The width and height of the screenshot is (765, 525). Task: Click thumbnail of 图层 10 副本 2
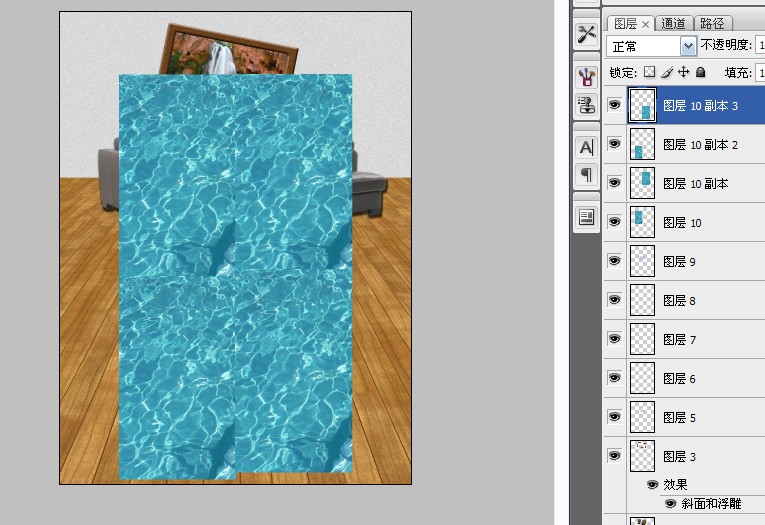[x=642, y=144]
